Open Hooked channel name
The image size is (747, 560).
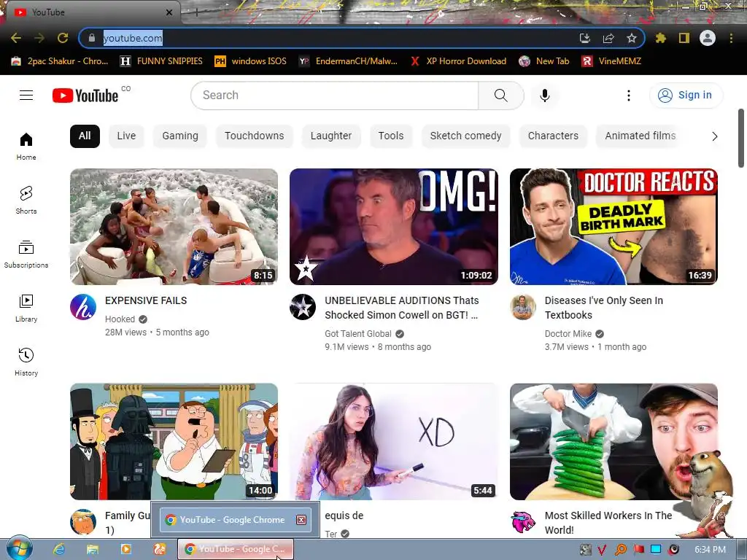click(x=120, y=319)
